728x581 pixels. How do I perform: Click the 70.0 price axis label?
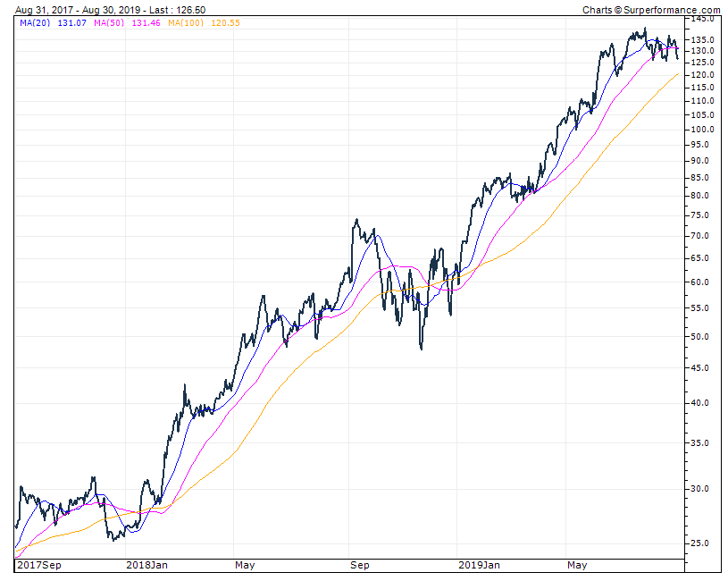(700, 236)
